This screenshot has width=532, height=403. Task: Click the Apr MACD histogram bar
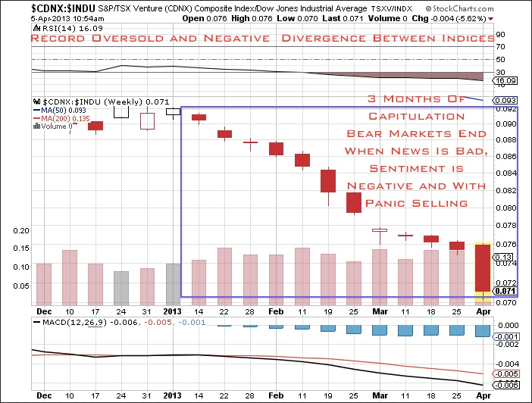[x=483, y=331]
